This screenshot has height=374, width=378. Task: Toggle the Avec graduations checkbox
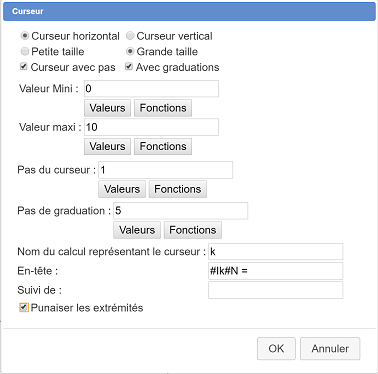tap(129, 67)
